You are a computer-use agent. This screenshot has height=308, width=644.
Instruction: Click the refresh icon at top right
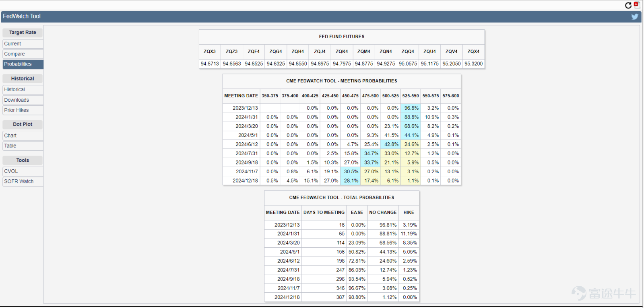pyautogui.click(x=628, y=5)
